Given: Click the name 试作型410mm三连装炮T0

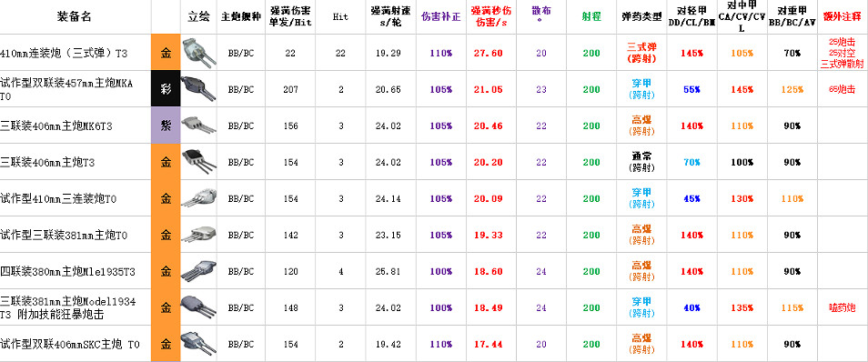Looking at the screenshot, I should click(58, 198).
